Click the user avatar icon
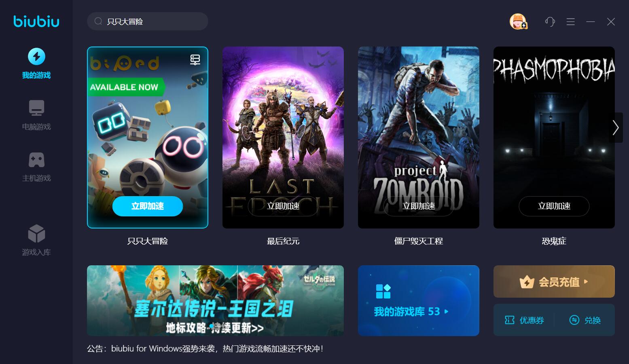The width and height of the screenshot is (629, 364). [518, 21]
